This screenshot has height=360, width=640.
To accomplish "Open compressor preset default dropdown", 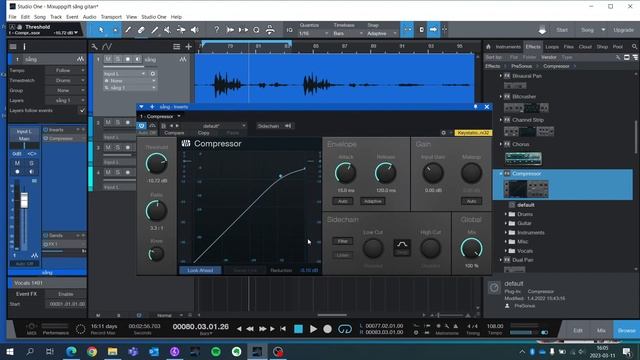I will (223, 126).
